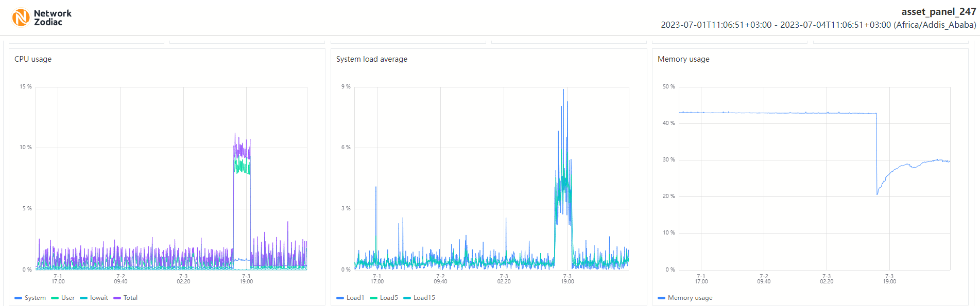The height and width of the screenshot is (306, 980).
Task: Click the Memory usage panel heading
Action: [x=683, y=59]
